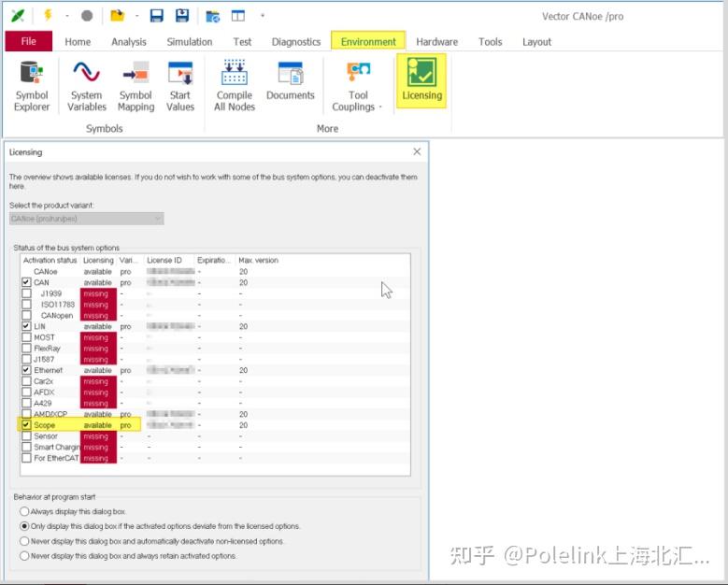Switch to the Simulation tab
Screen dimensions: 728x585
pos(190,42)
